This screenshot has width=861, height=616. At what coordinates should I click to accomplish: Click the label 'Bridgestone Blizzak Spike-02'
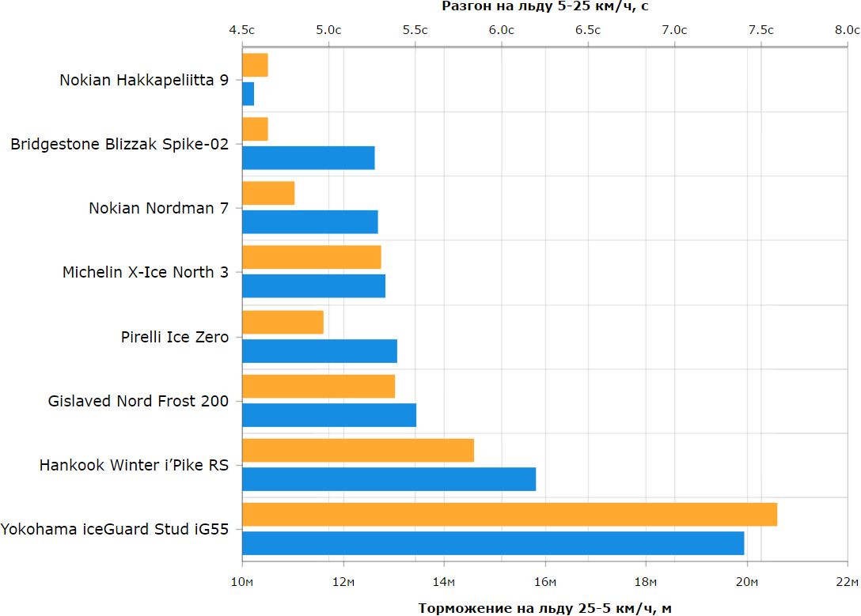tap(119, 144)
